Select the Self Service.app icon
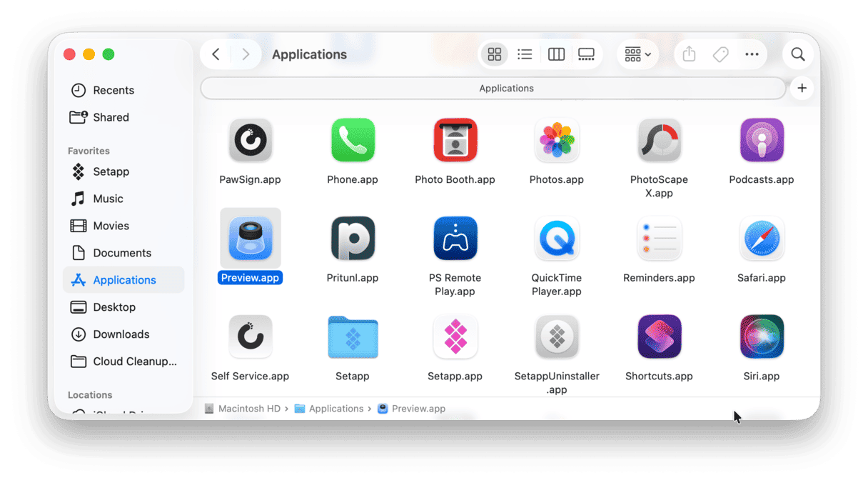Screen dimensions: 868x483 (250, 337)
